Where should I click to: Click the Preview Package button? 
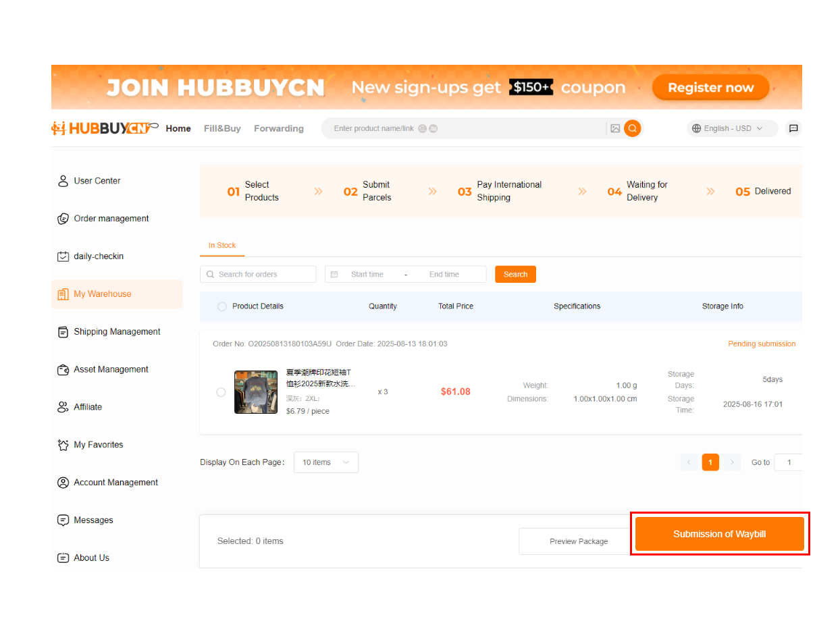(x=578, y=541)
